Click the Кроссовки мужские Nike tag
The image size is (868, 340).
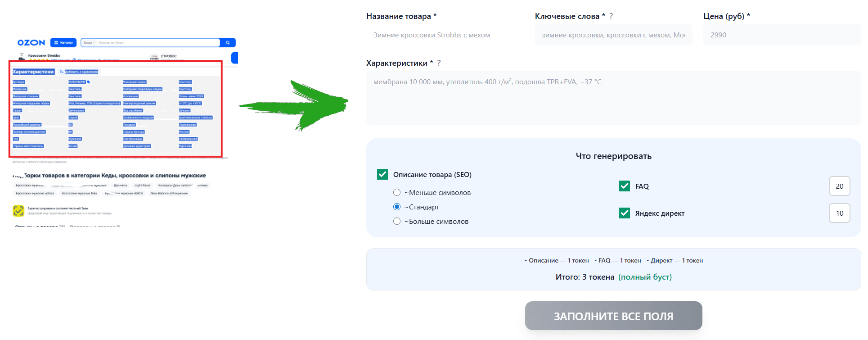79,193
